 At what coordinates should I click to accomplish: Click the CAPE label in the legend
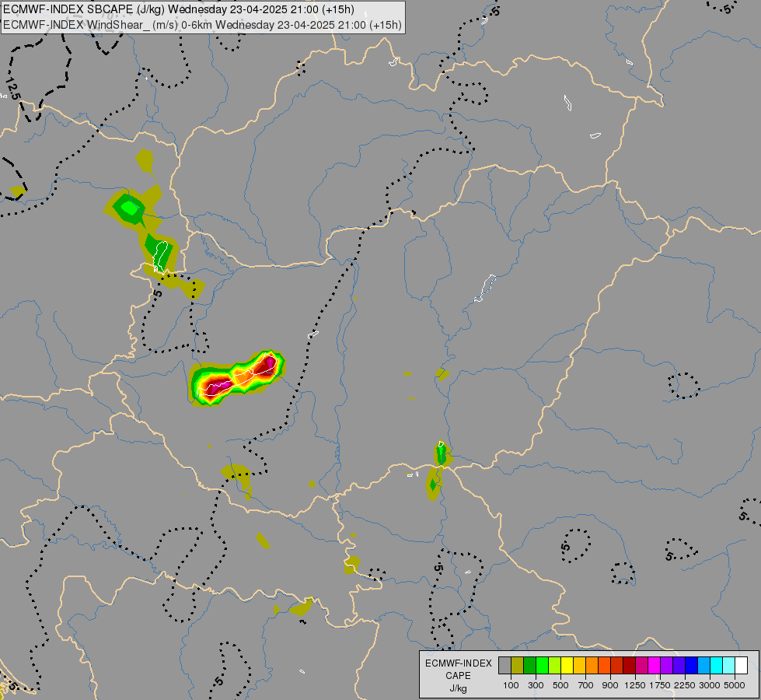(x=458, y=676)
